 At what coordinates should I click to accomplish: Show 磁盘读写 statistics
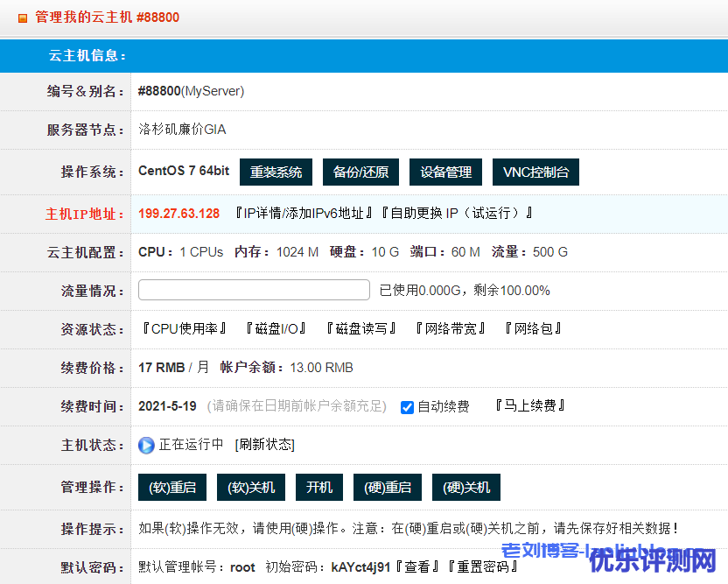tap(360, 329)
